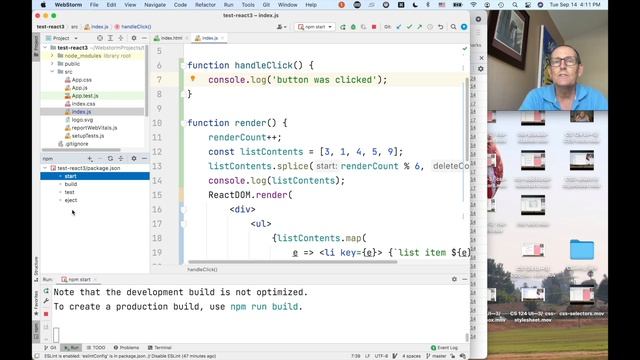Click the Git push arrow icon
The height and width of the screenshot is (360, 640).
point(420,27)
